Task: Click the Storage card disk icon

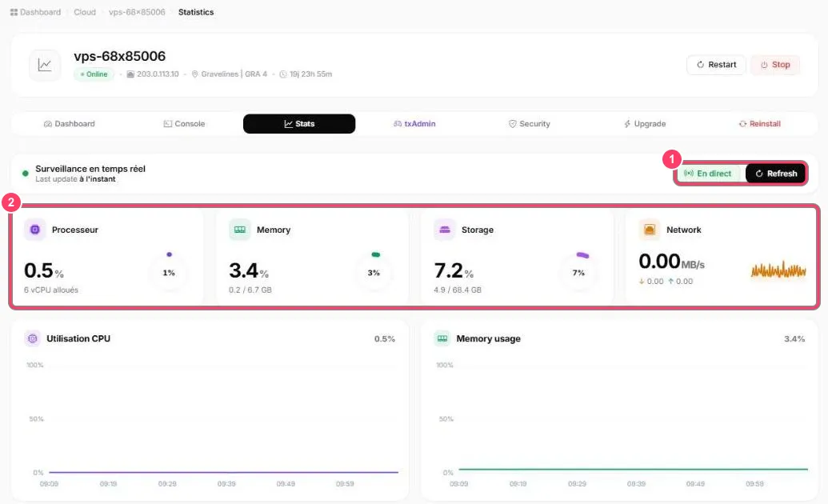Action: click(x=445, y=230)
